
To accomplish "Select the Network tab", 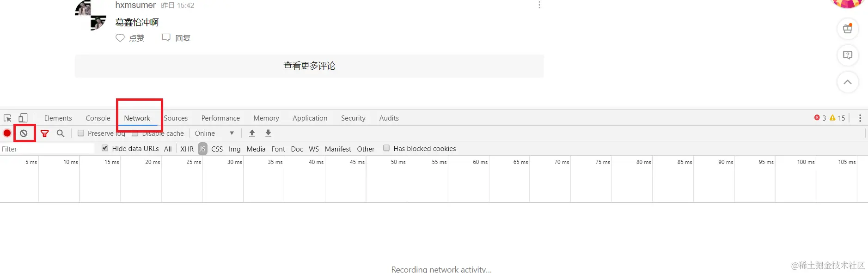I will (x=137, y=118).
